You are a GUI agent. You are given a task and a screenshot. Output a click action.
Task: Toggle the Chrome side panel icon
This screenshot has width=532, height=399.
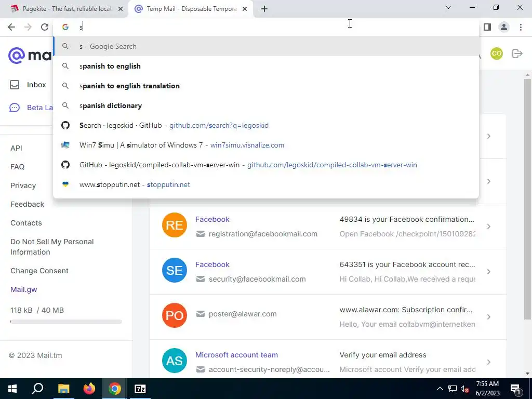pyautogui.click(x=487, y=27)
